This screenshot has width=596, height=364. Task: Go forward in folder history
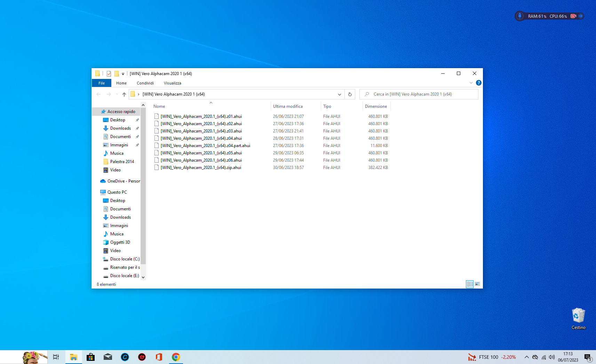(109, 94)
